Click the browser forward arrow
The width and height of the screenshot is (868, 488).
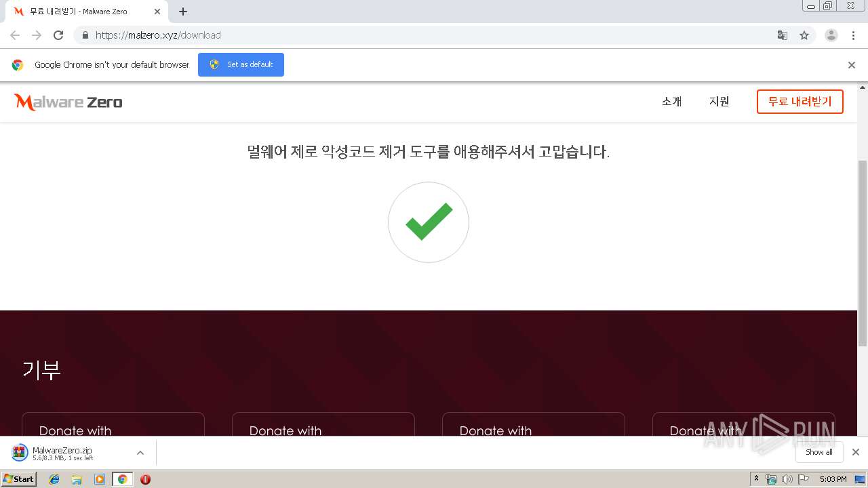pos(37,35)
